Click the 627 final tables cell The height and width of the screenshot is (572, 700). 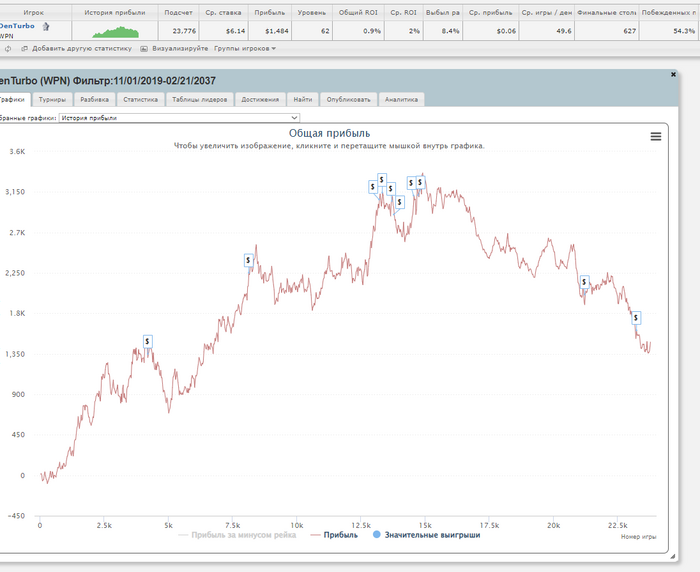click(x=607, y=31)
